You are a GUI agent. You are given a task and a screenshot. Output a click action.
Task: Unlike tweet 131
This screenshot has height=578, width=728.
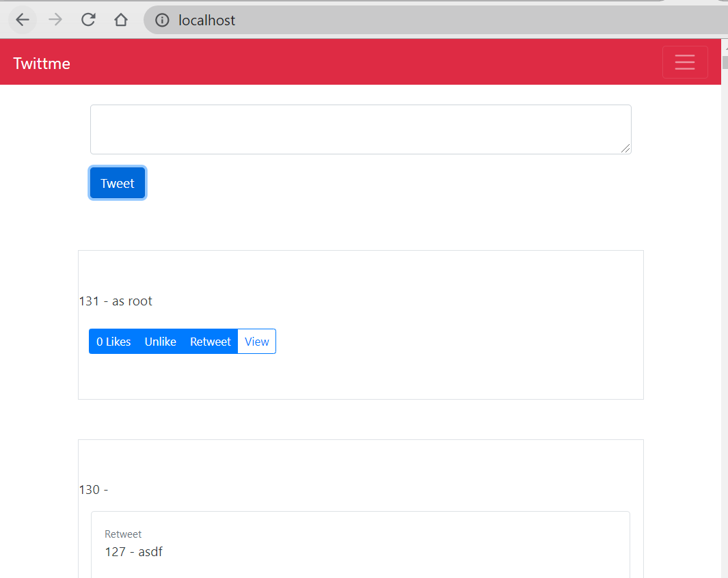160,342
